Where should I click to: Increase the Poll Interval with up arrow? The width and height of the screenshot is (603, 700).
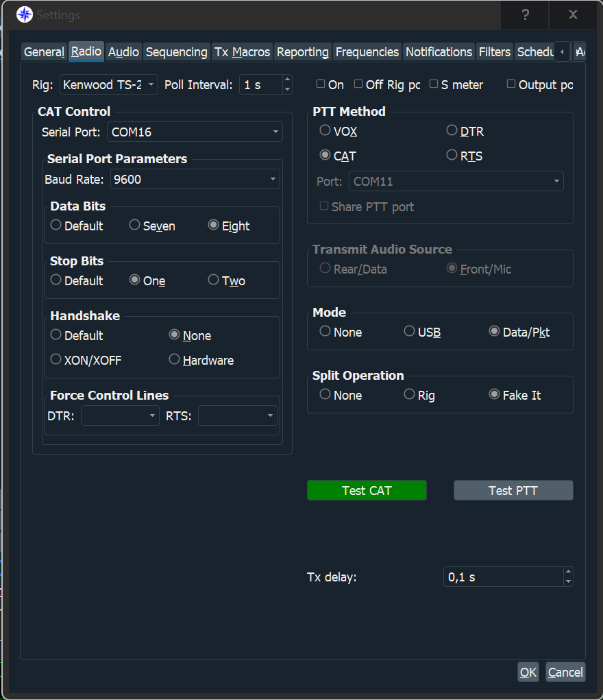pyautogui.click(x=287, y=80)
